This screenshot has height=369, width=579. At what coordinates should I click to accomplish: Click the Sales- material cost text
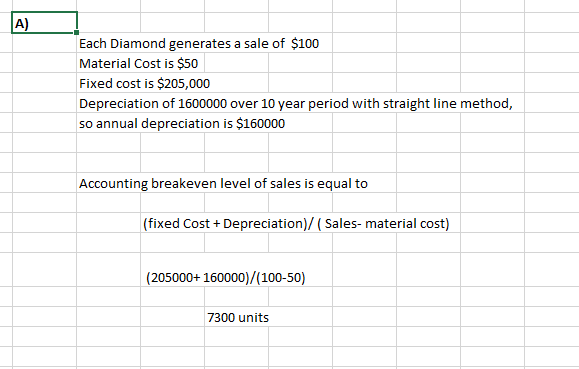(385, 223)
